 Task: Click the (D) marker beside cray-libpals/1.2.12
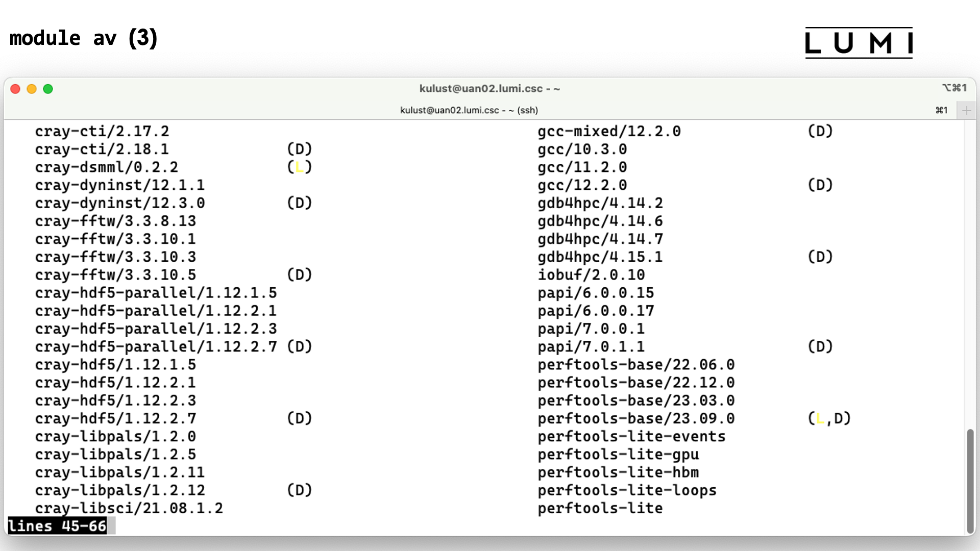pos(300,490)
